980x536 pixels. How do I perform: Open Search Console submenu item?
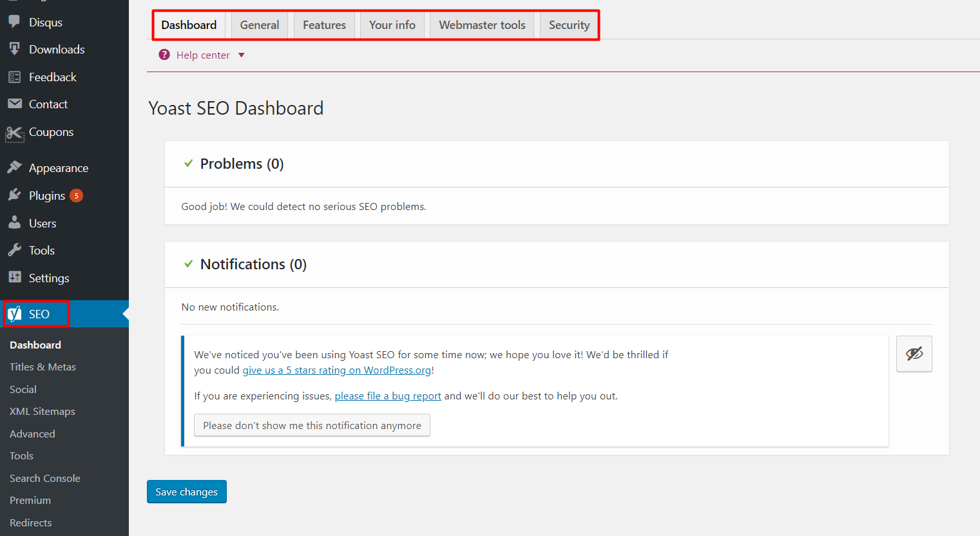click(x=45, y=478)
